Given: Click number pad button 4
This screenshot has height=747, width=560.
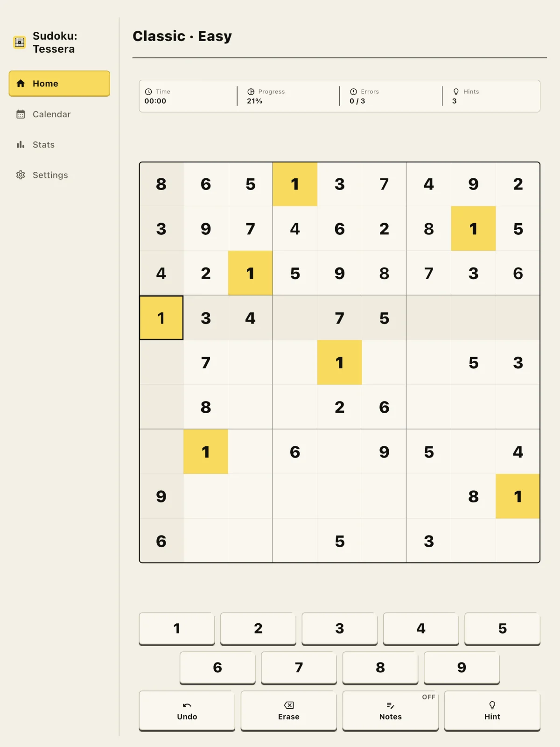Looking at the screenshot, I should click(421, 628).
